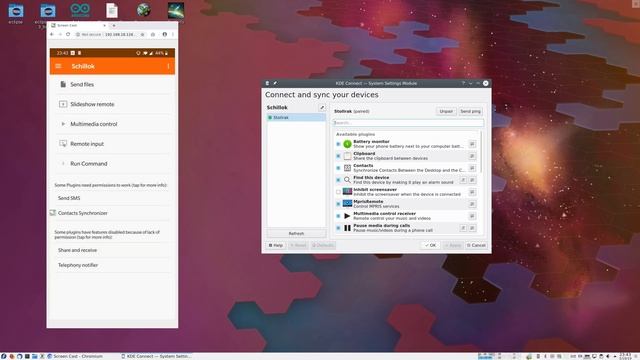The width and height of the screenshot is (640, 360).
Task: Open Multimedia control in phone view
Action: (x=112, y=124)
